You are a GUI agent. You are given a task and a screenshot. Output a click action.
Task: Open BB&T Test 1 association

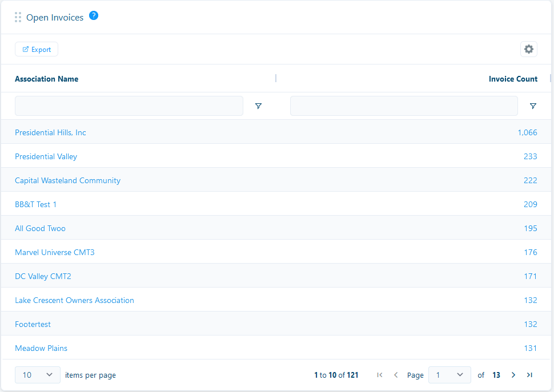[x=35, y=204]
